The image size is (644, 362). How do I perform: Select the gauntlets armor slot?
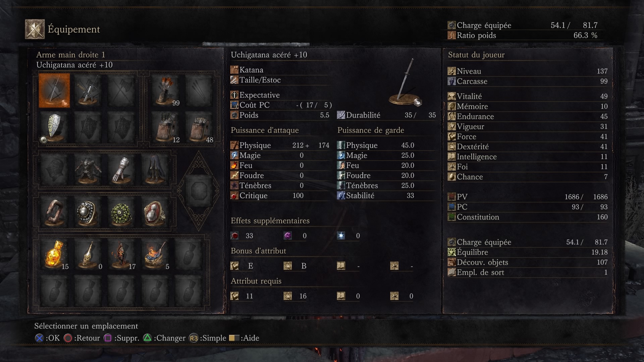point(121,170)
